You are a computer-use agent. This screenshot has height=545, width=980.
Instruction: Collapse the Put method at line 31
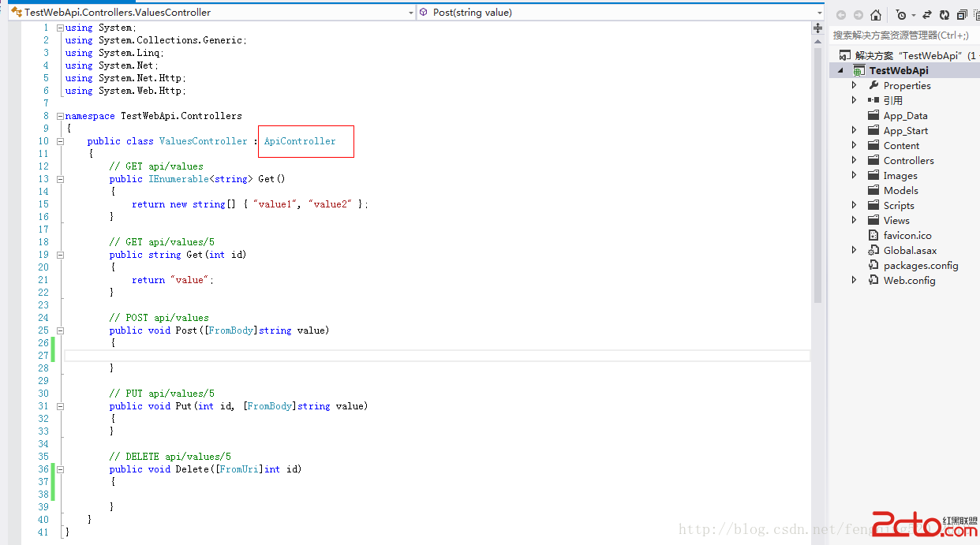point(60,406)
